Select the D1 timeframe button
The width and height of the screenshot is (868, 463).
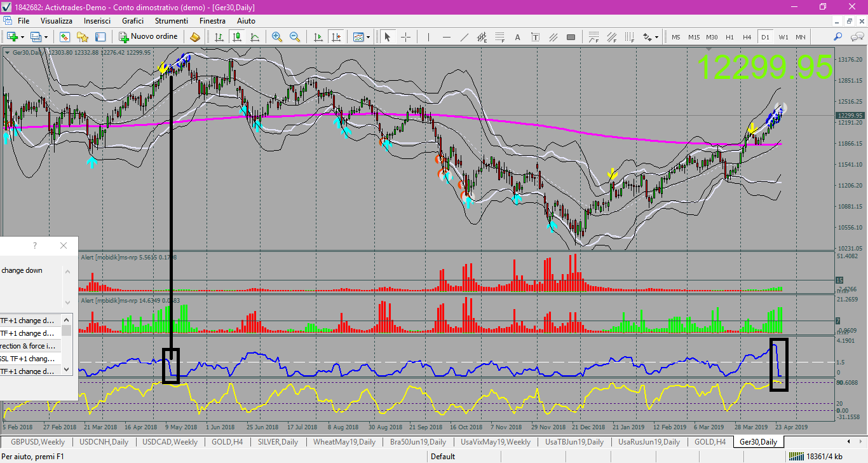coord(765,37)
